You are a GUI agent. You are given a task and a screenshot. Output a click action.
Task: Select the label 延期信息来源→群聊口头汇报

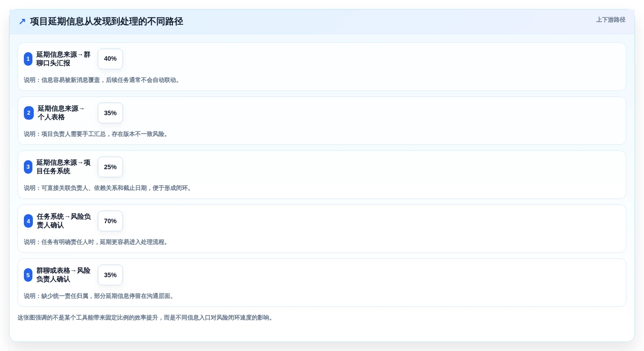[63, 59]
